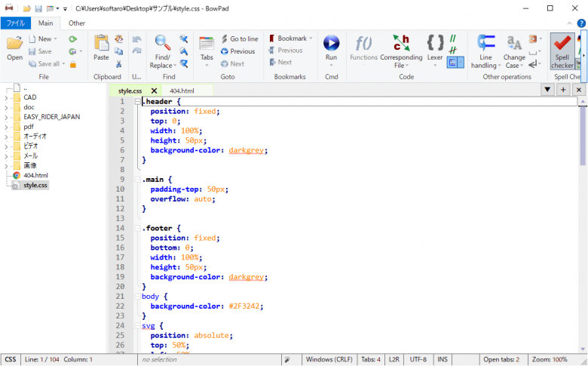Screen dimensions: 588x366
Task: Click the CSS language status label
Action: point(11,360)
